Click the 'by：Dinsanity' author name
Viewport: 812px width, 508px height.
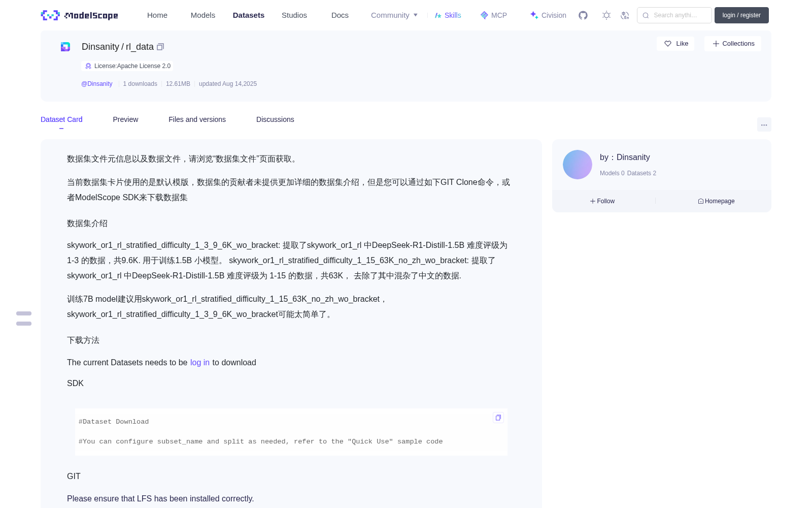click(625, 157)
